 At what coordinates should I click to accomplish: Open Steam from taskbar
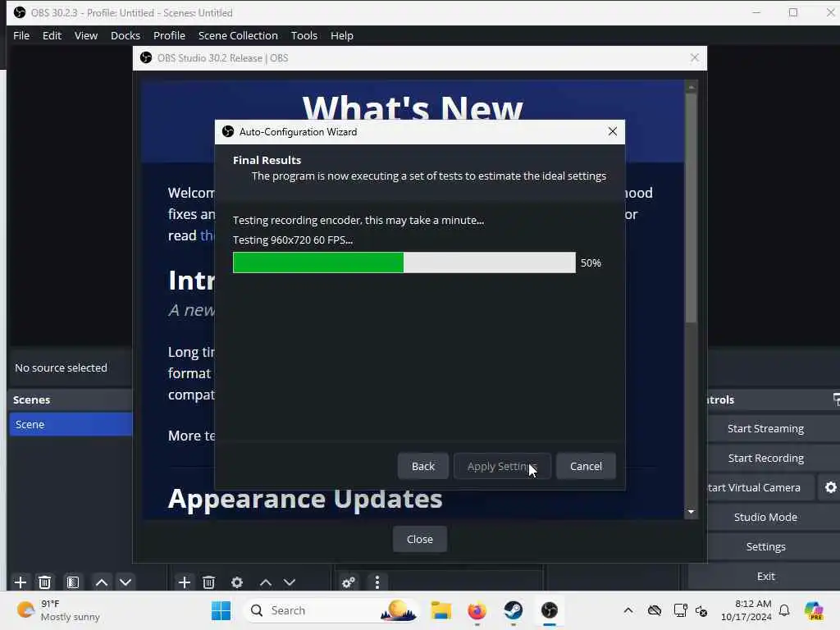(x=514, y=610)
